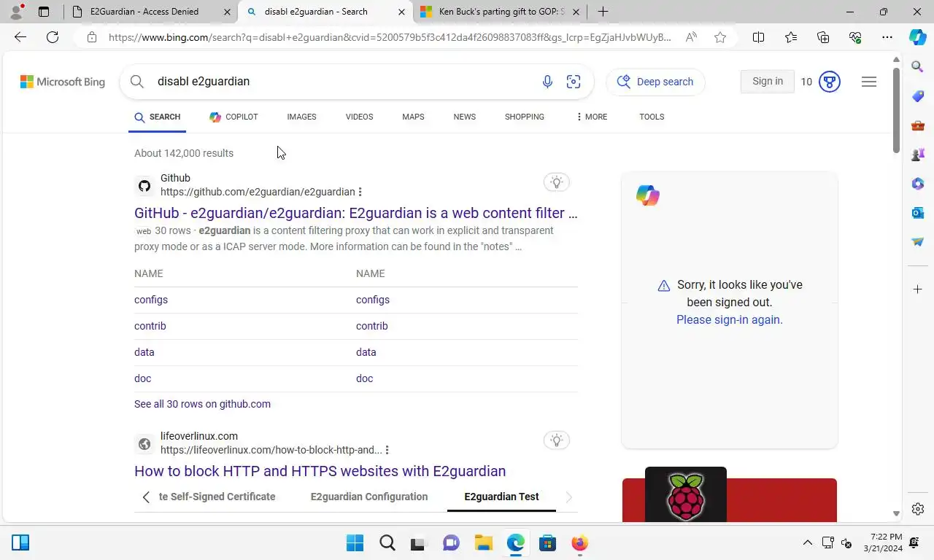934x560 pixels.
Task: Open the contrib link in left column
Action: coord(150,326)
